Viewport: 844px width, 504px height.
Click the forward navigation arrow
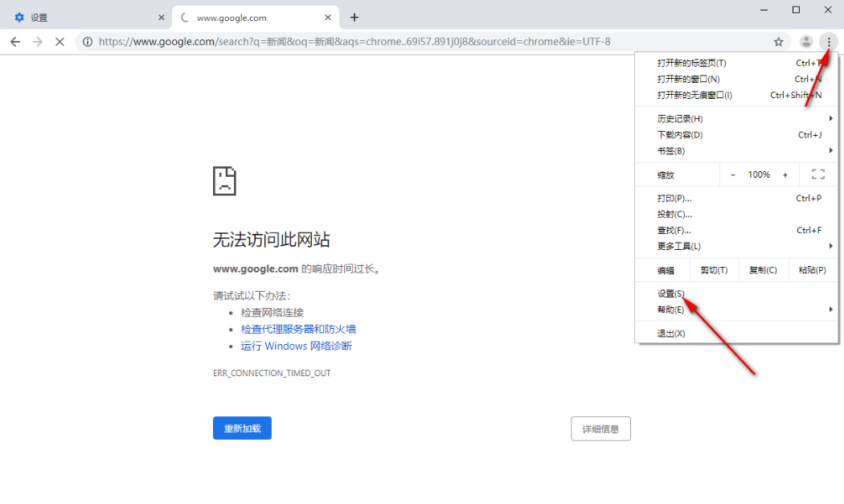(37, 42)
